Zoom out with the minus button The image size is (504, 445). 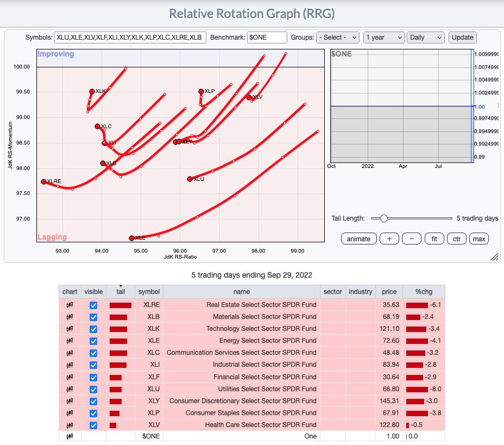point(412,239)
